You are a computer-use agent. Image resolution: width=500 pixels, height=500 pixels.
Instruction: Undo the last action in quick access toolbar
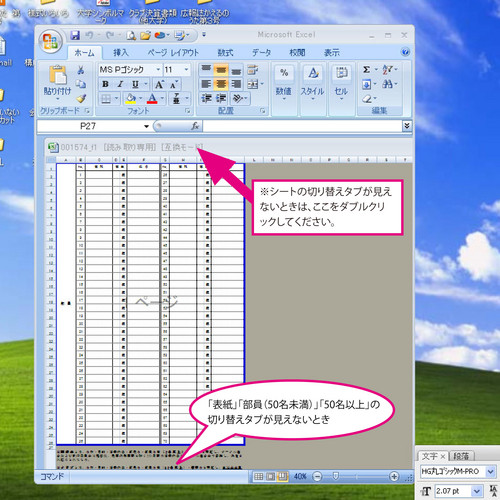(x=89, y=35)
